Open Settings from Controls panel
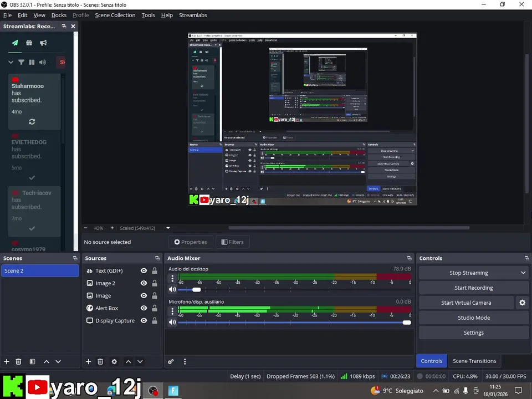 [474, 332]
